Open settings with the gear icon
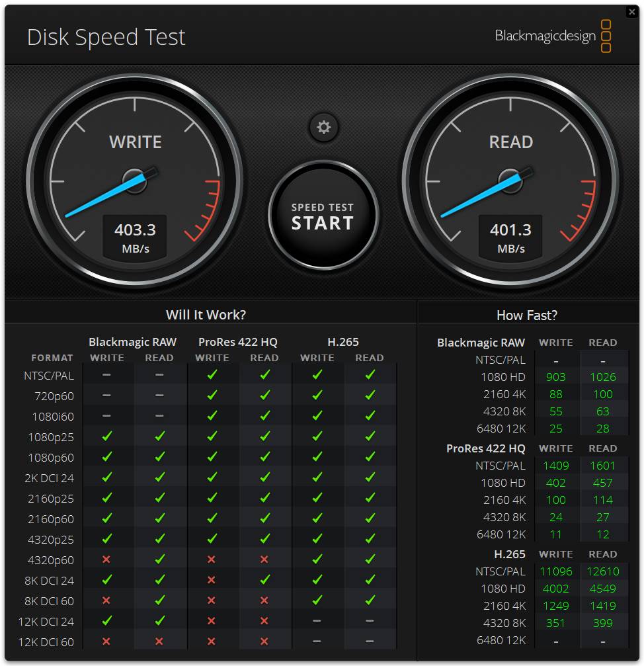The width and height of the screenshot is (644, 666). (x=323, y=127)
